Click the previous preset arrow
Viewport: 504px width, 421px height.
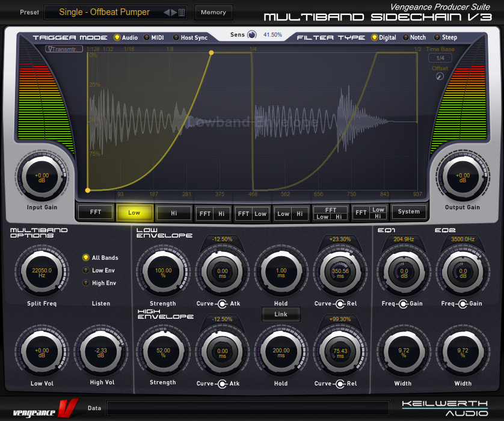tap(167, 12)
